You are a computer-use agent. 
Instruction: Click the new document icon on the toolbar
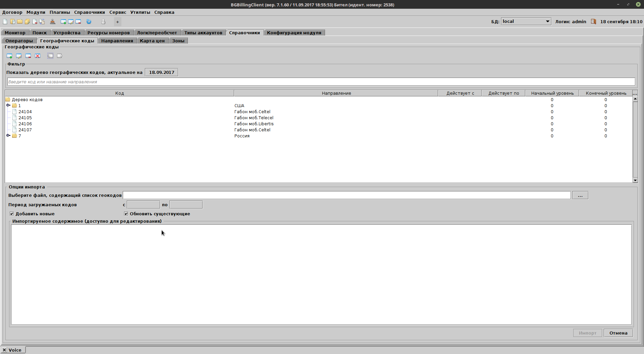(x=5, y=21)
